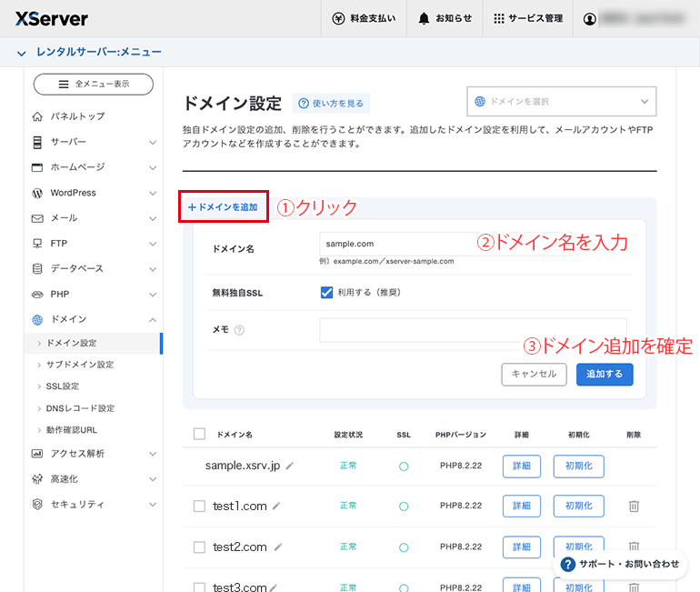Click the pencil icon beside sample.xsrv.jp
The image size is (700, 592).
click(x=290, y=466)
